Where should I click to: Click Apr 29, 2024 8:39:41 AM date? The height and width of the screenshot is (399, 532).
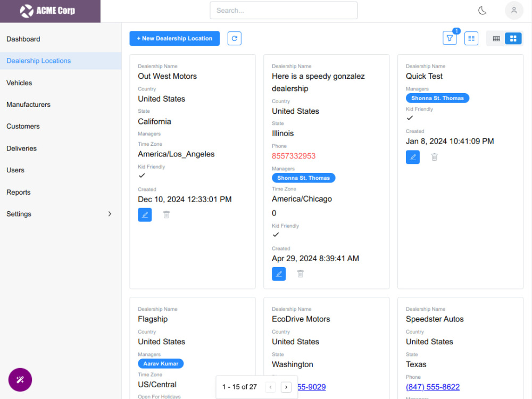(x=315, y=259)
